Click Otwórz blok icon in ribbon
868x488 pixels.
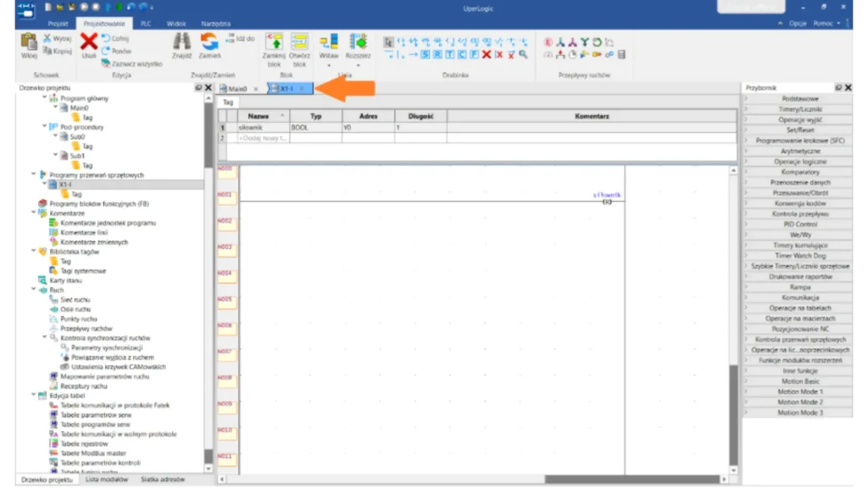point(299,42)
